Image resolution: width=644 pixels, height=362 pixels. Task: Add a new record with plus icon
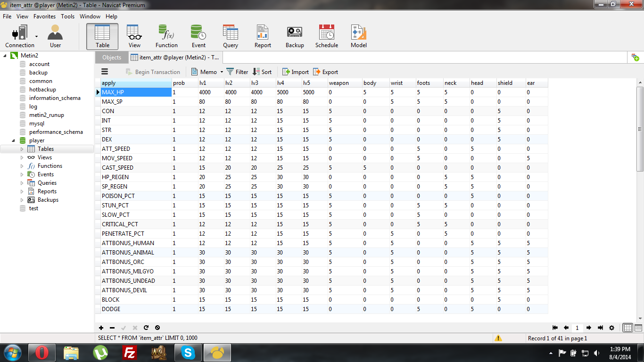(x=101, y=328)
